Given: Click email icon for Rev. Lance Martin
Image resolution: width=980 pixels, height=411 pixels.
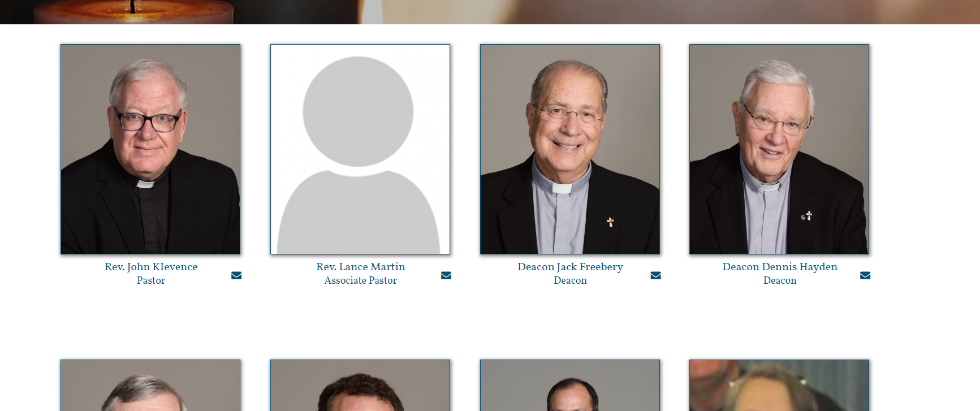Looking at the screenshot, I should (446, 275).
